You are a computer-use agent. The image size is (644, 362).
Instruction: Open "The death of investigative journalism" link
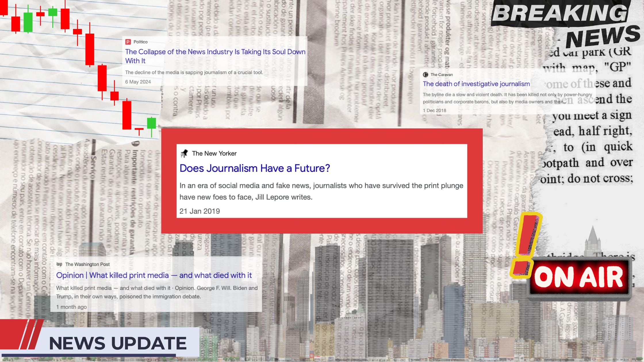476,84
